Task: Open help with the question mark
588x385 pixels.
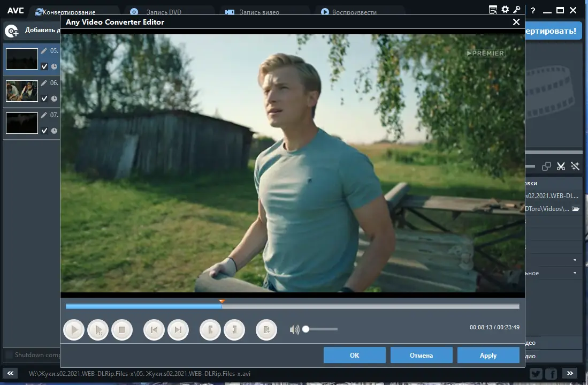Action: 533,11
